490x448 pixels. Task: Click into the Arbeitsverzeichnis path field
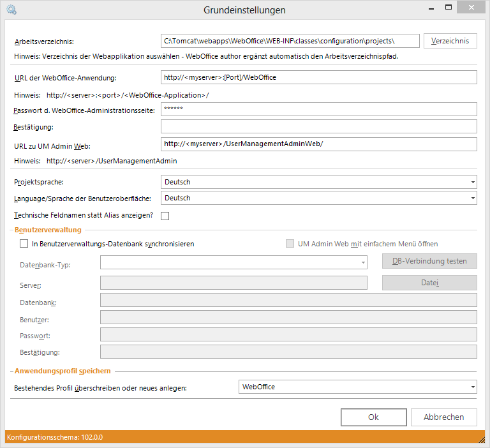click(x=290, y=41)
